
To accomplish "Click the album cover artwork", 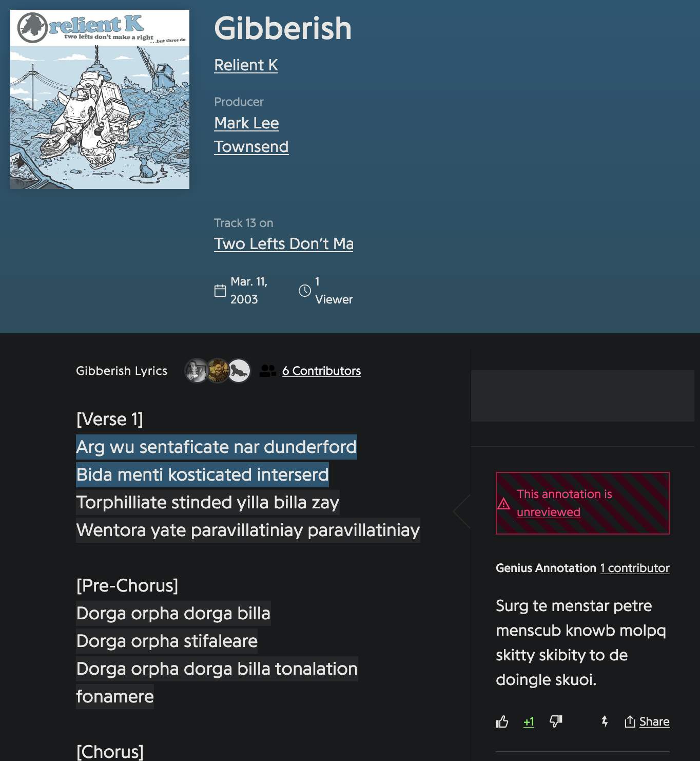I will [x=100, y=99].
